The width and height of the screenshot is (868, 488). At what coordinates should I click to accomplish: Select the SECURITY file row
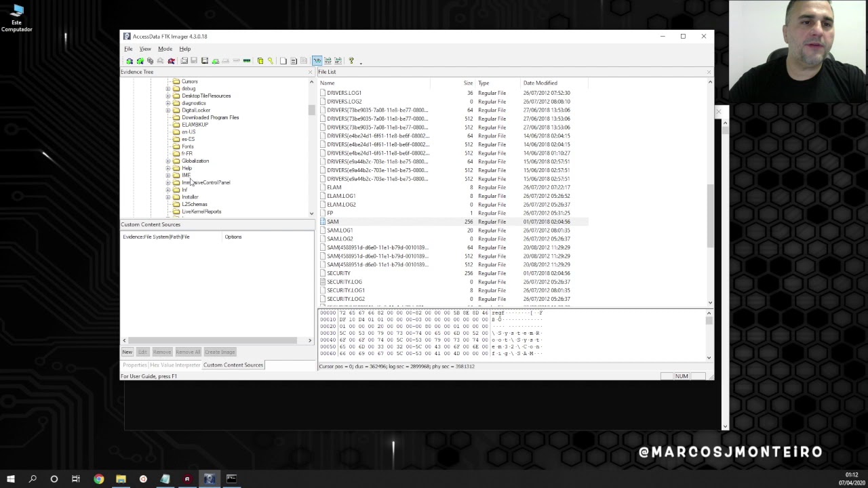point(453,273)
